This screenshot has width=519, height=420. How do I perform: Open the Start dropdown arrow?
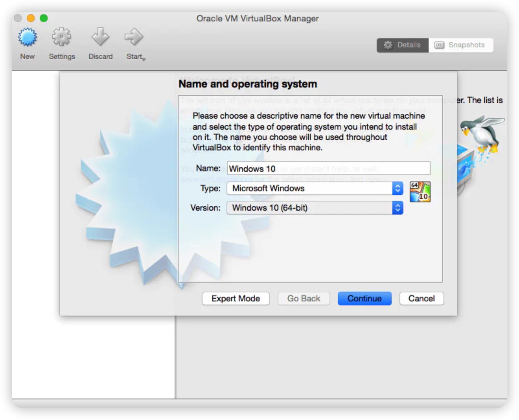click(x=144, y=59)
